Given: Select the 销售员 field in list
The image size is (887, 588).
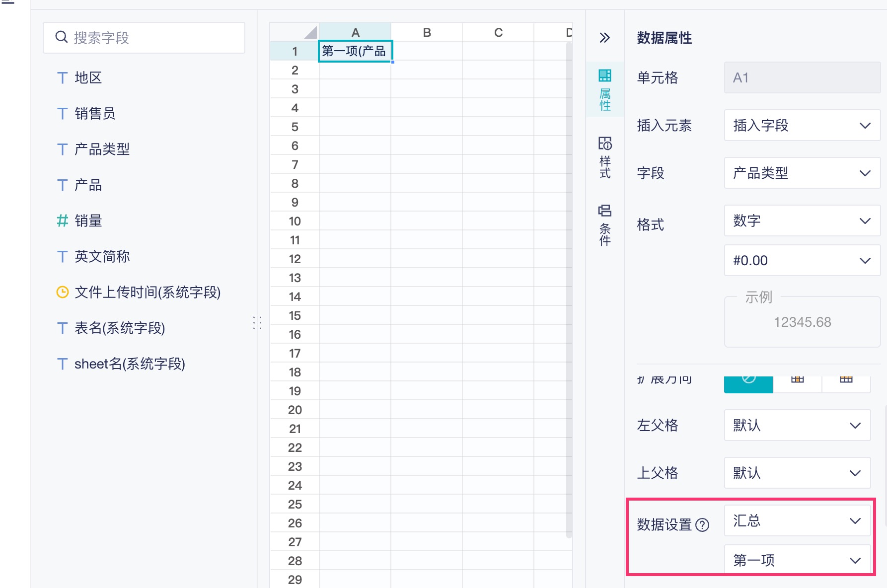Looking at the screenshot, I should tap(95, 113).
